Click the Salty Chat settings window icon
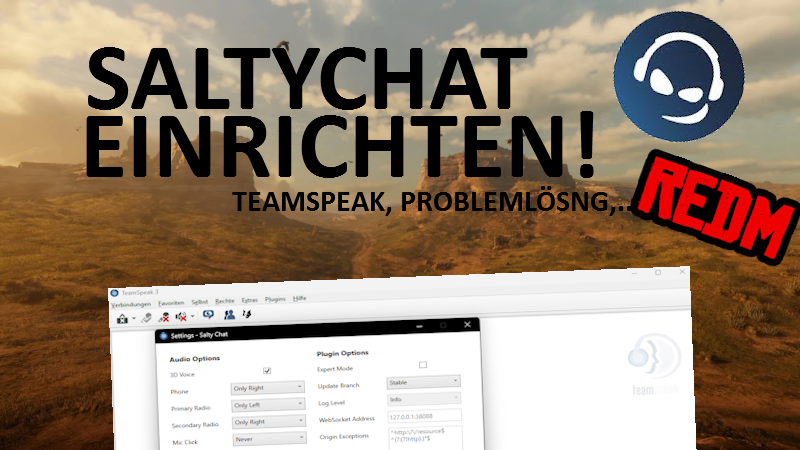 click(164, 336)
